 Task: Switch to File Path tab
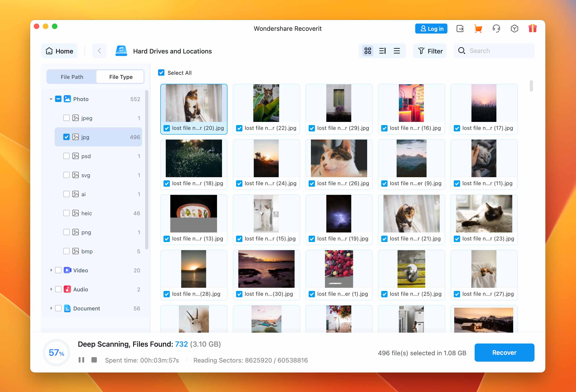click(x=71, y=77)
